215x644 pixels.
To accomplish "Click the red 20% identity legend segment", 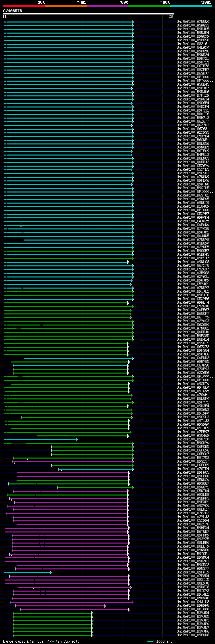I will click(24, 6).
